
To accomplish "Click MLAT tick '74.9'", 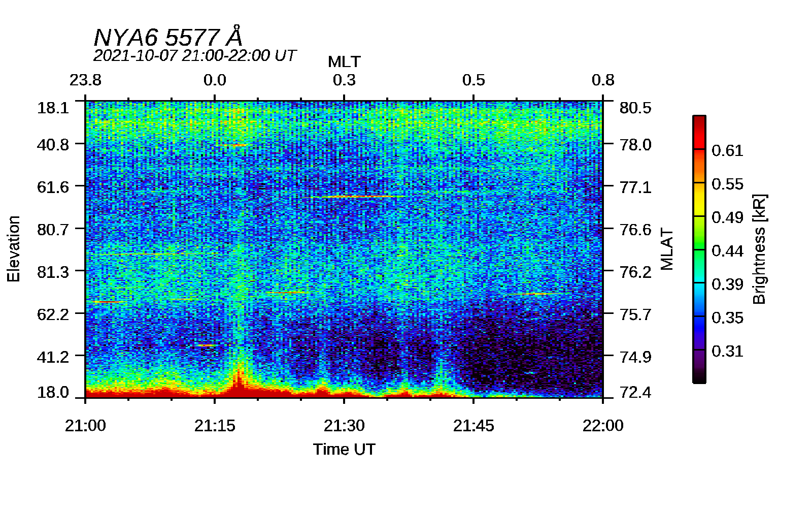I will tap(635, 357).
